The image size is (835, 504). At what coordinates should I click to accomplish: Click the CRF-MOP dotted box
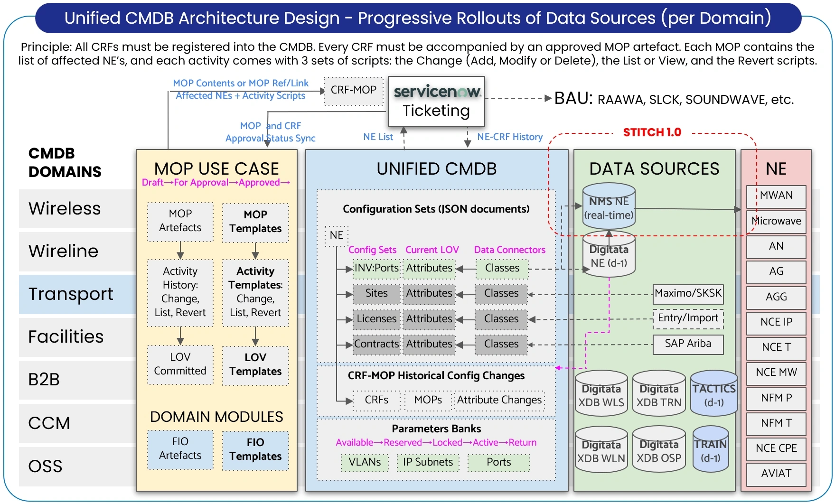tap(354, 91)
